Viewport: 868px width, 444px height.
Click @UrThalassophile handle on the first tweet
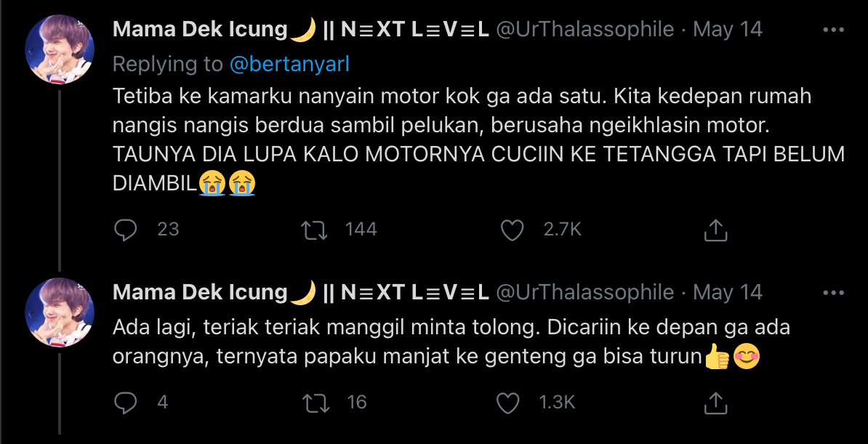pos(584,30)
